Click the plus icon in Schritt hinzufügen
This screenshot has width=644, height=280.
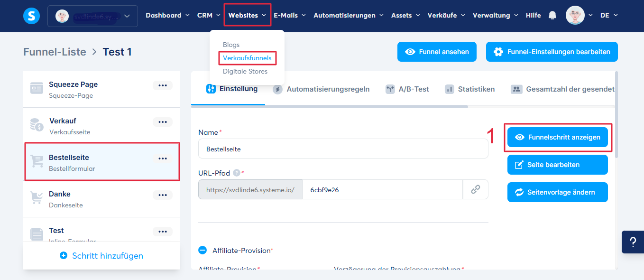pos(64,256)
